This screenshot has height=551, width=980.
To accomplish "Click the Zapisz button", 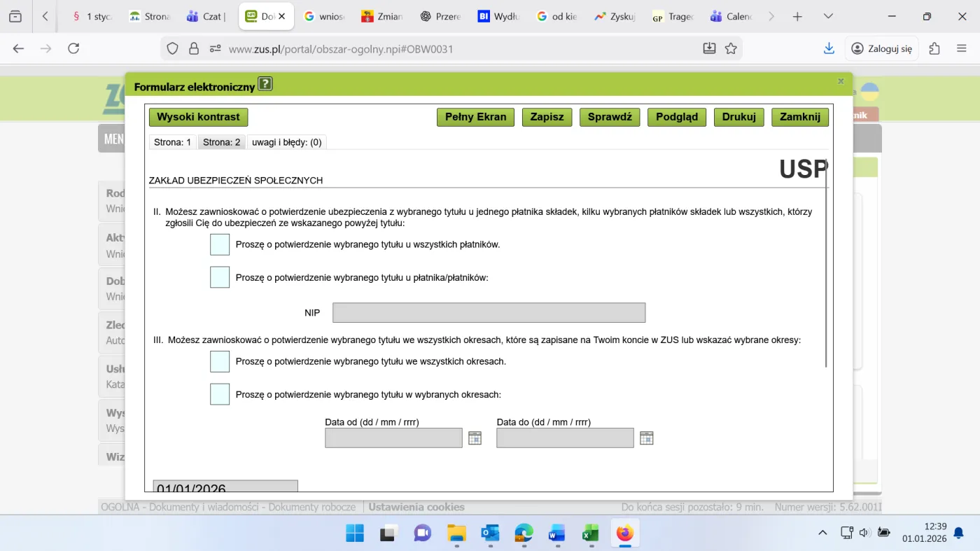I will (x=547, y=117).
